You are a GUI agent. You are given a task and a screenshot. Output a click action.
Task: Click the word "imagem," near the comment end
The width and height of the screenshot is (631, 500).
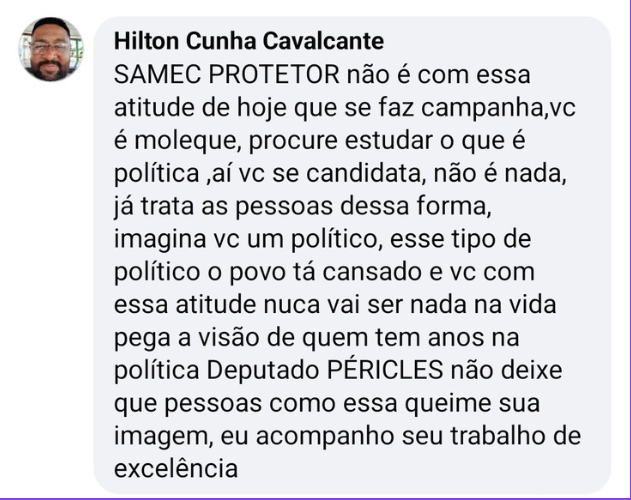163,436
